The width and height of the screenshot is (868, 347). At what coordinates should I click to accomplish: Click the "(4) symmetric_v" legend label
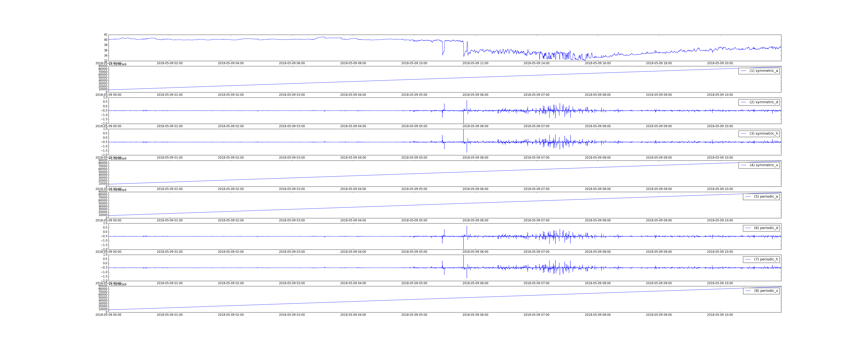763,165
